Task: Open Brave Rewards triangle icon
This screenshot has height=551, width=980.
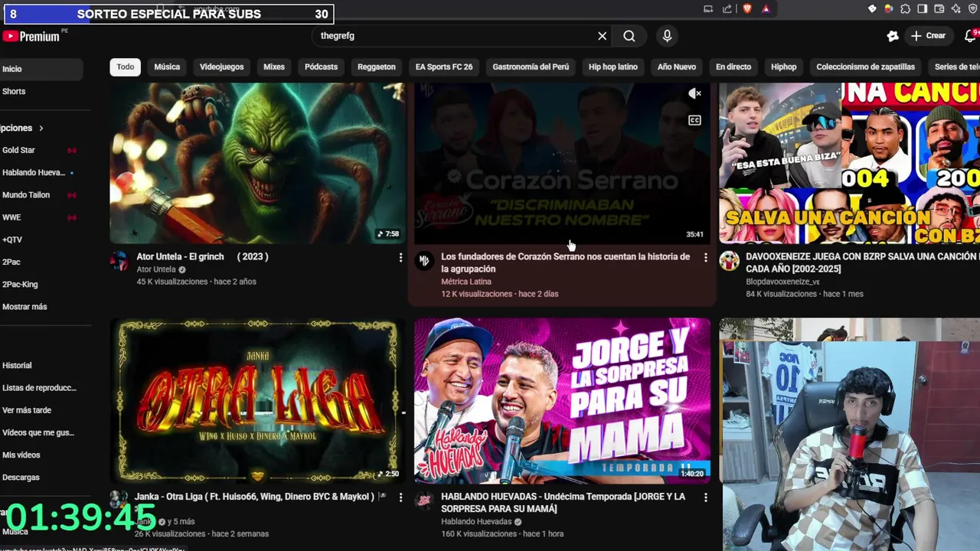Action: (x=766, y=9)
